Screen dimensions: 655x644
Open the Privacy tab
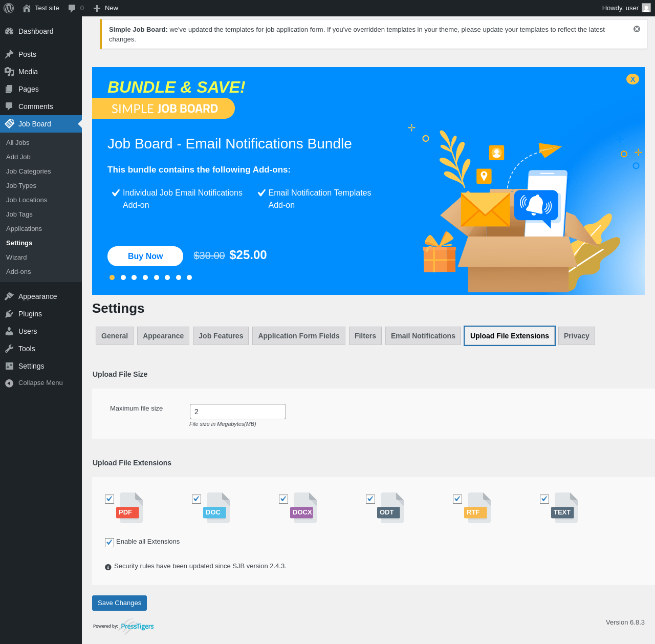tap(577, 336)
